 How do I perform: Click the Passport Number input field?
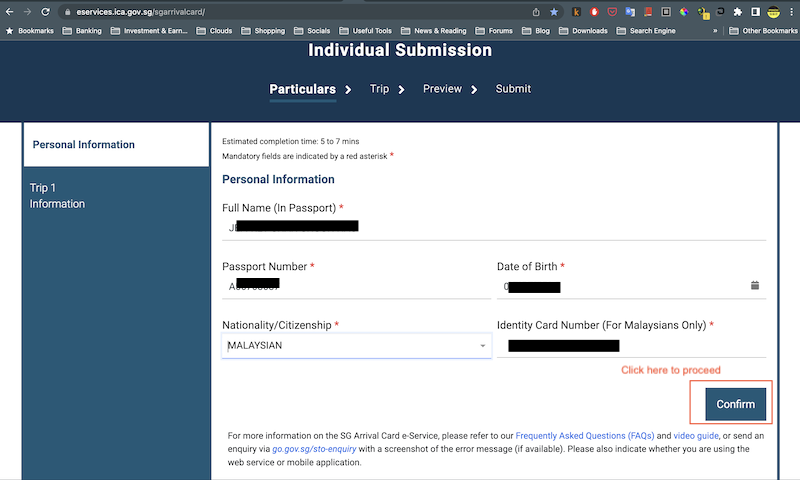click(x=356, y=286)
